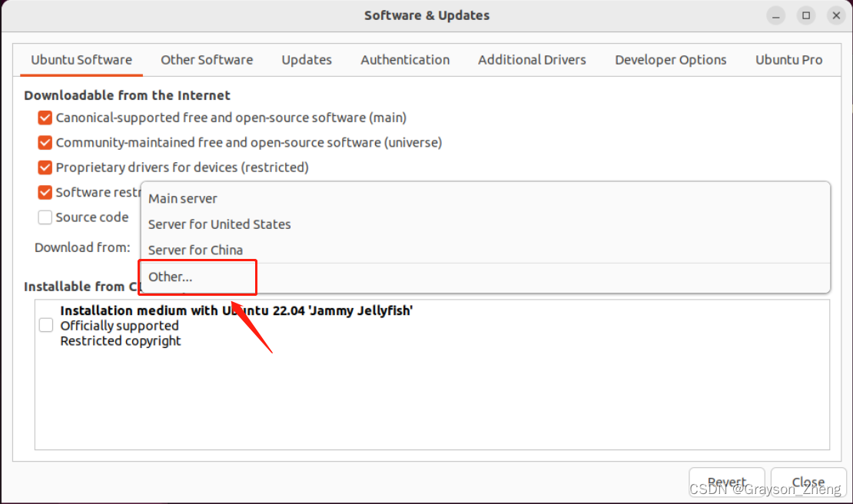Click the Revert button

coord(726,482)
